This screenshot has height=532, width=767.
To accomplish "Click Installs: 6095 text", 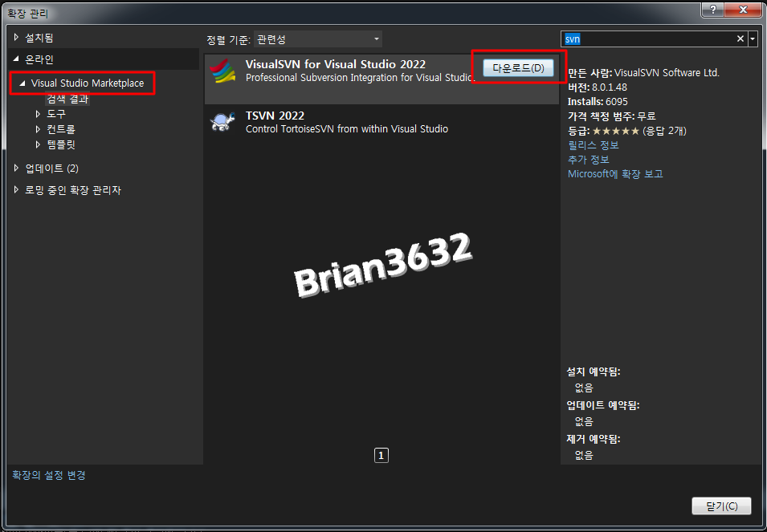I will pyautogui.click(x=598, y=102).
